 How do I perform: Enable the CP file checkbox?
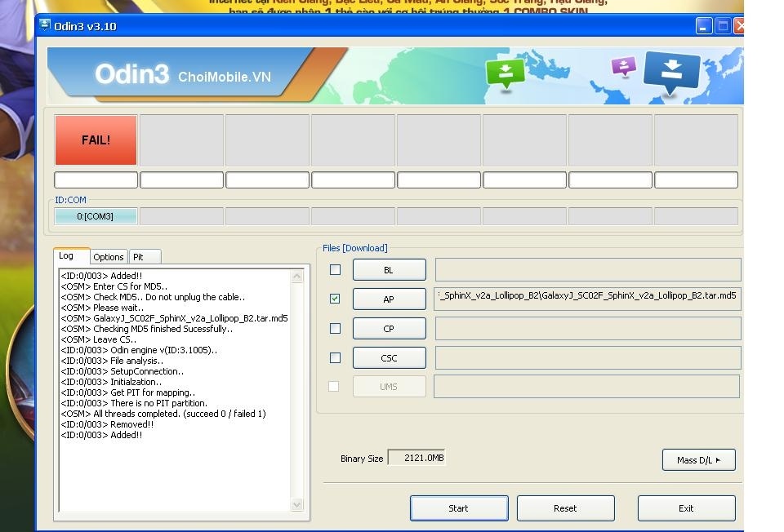coord(335,328)
